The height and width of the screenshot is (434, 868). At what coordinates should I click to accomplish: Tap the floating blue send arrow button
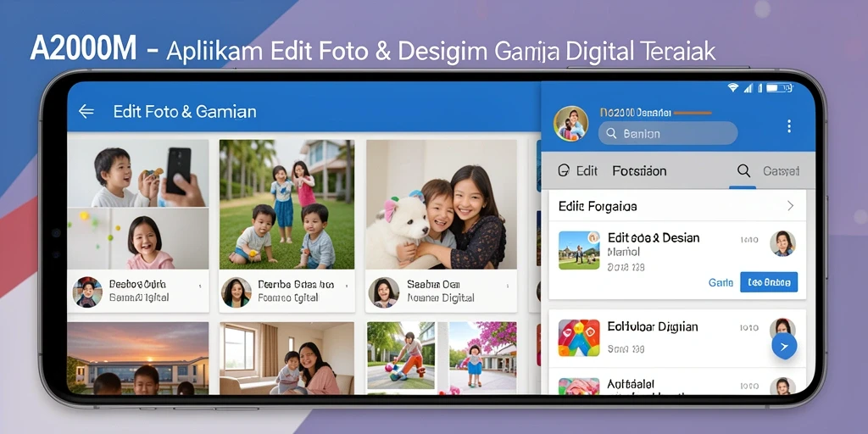pos(784,346)
